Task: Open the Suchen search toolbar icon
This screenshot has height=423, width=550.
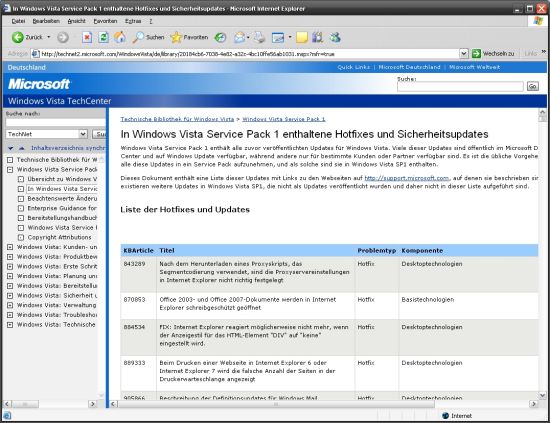Action: pos(138,37)
